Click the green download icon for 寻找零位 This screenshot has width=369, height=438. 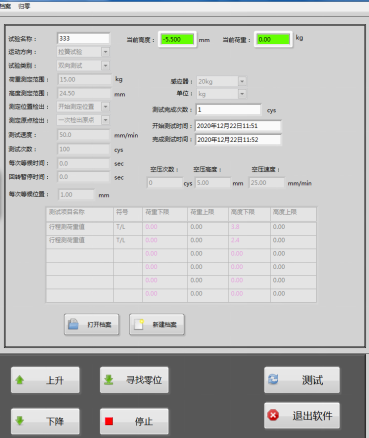[109, 380]
